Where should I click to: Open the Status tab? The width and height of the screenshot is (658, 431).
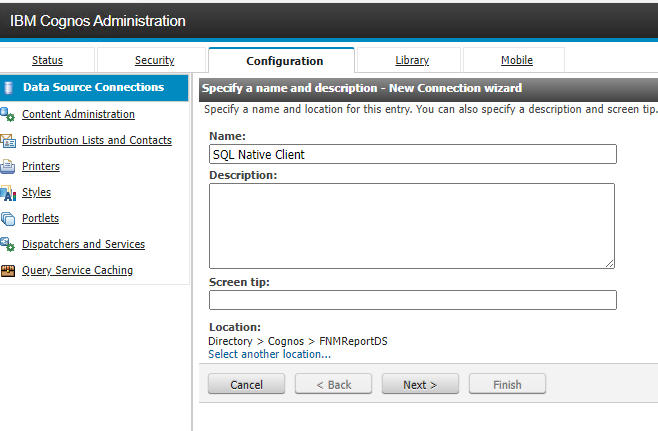[x=47, y=60]
